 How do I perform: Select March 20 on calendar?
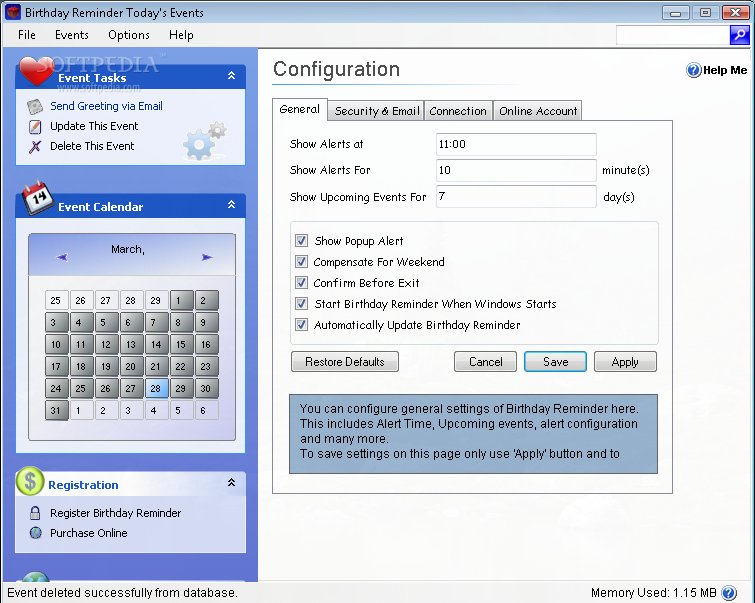[131, 367]
